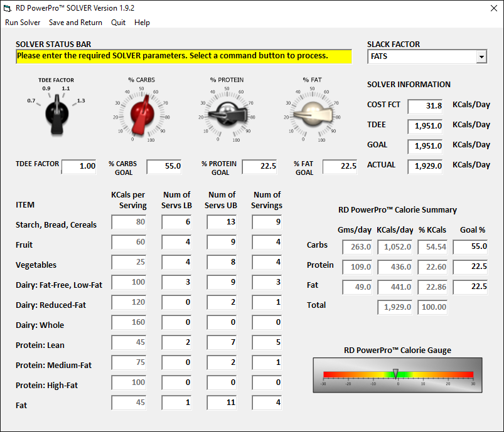Click the solver status bar message

[184, 56]
